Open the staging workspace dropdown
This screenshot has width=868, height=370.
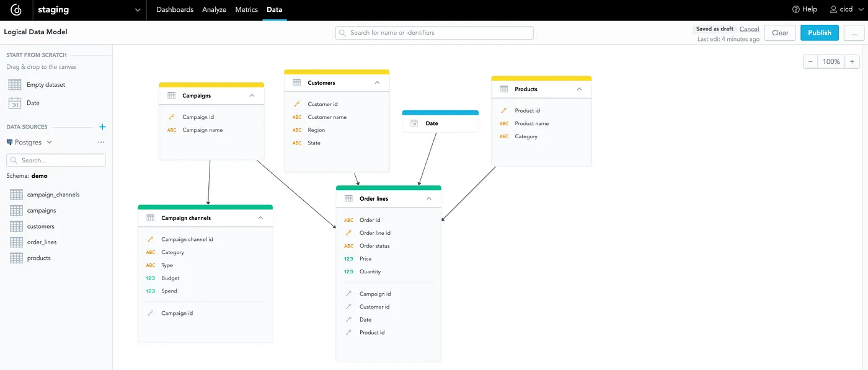point(138,9)
